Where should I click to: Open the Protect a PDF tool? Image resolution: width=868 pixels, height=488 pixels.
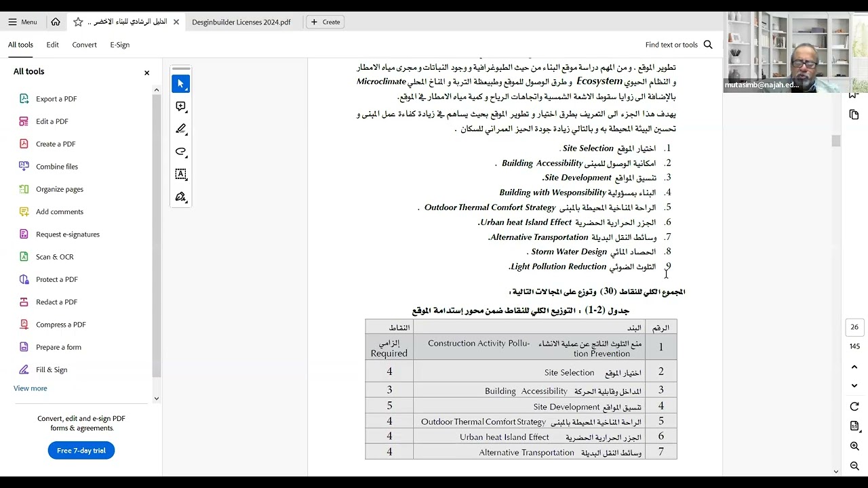pyautogui.click(x=57, y=279)
